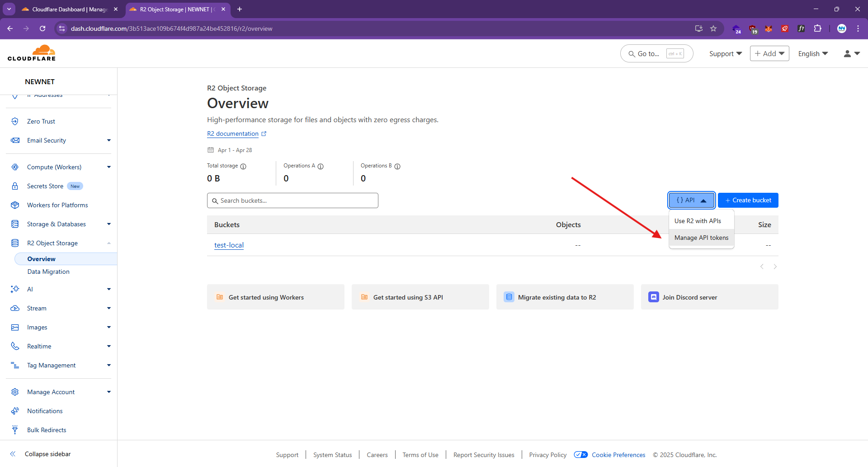Click the R2 Object Storage database icon
The image size is (868, 467).
[x=15, y=243]
